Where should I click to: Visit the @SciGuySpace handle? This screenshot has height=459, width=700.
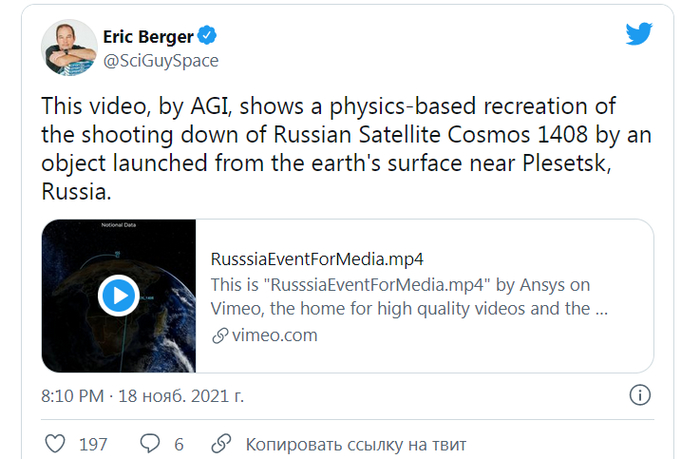[x=161, y=60]
